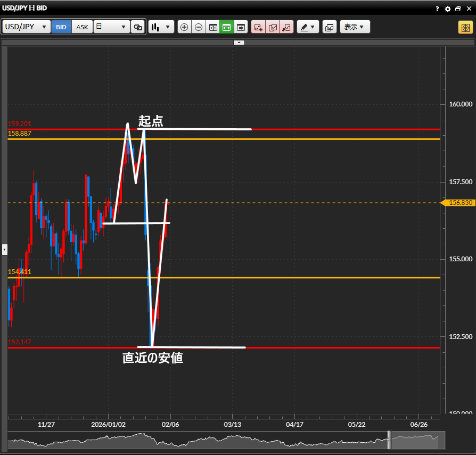This screenshot has height=455, width=476.
Task: Expand the left side panel arrow
Action: click(x=4, y=249)
